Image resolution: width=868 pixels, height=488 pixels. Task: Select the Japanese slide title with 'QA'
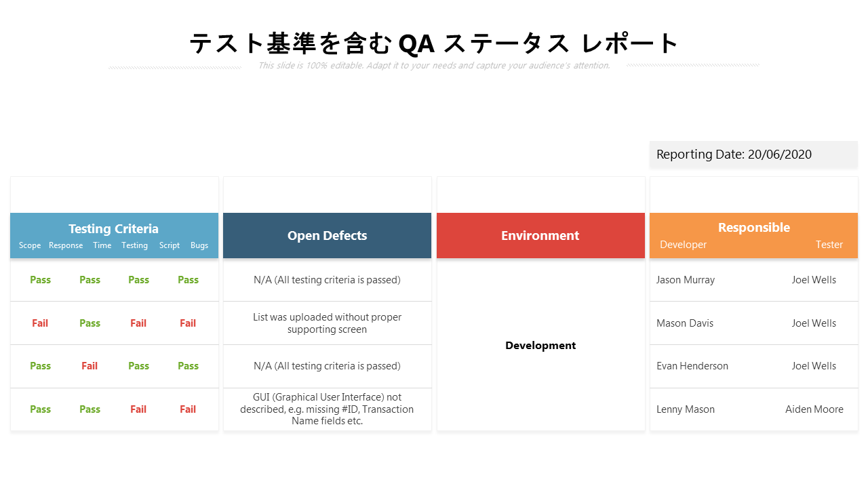tap(434, 43)
